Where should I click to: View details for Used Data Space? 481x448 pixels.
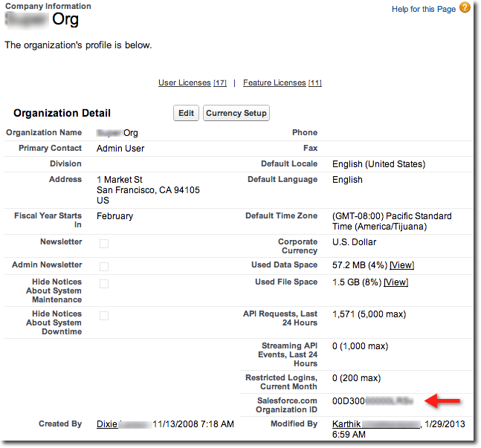402,265
